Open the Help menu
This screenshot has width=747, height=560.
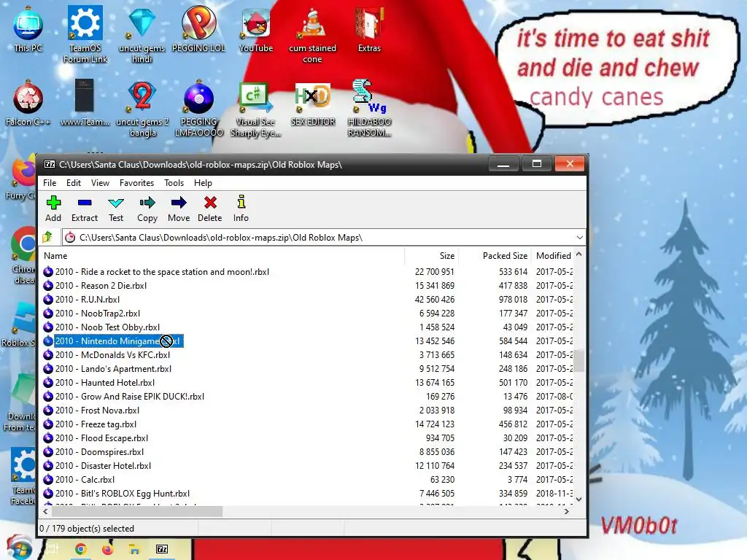click(x=203, y=183)
